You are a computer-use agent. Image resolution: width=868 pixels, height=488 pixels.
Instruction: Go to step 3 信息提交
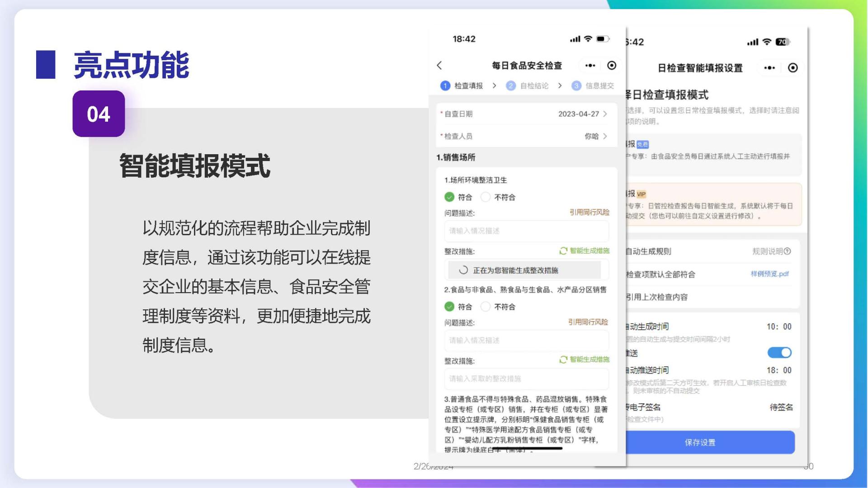[x=593, y=86]
